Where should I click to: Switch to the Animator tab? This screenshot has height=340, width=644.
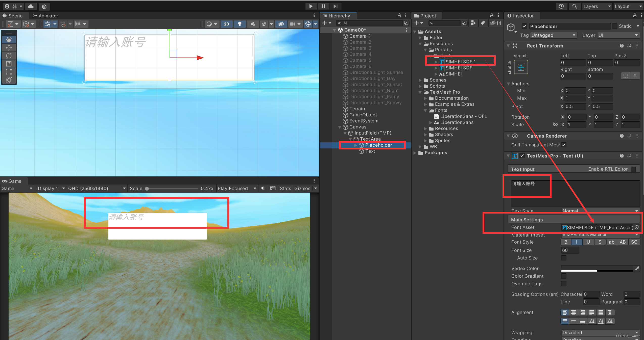pos(46,16)
